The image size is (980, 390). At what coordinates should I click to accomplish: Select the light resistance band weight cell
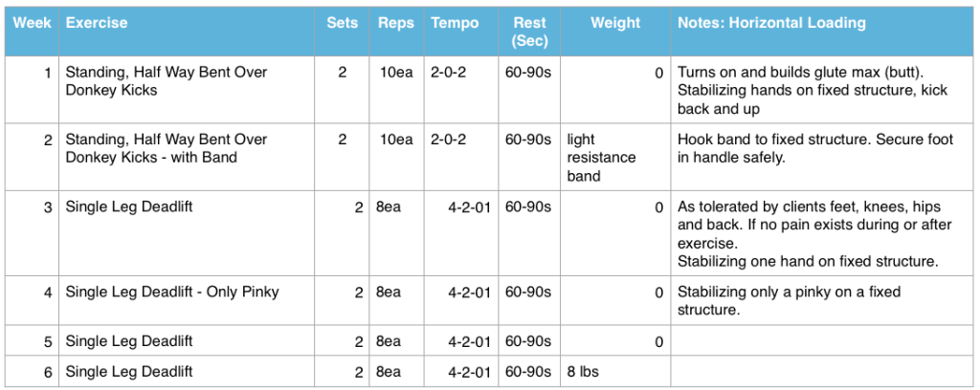pos(615,158)
